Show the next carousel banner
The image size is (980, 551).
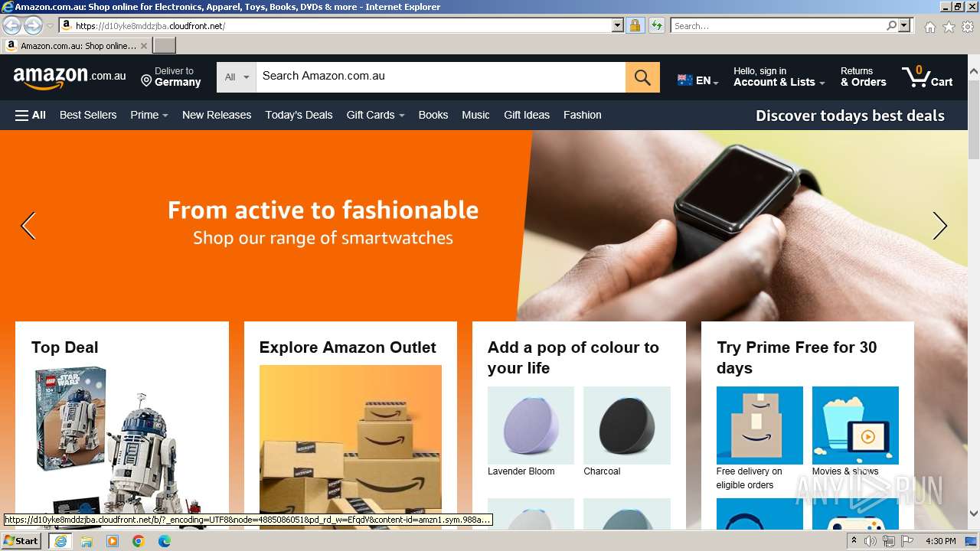click(940, 226)
